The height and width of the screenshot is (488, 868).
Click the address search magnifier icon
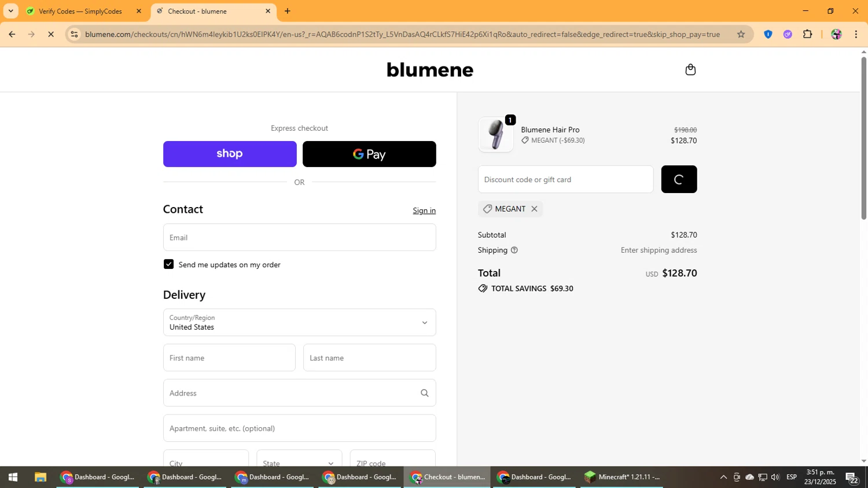tap(425, 393)
